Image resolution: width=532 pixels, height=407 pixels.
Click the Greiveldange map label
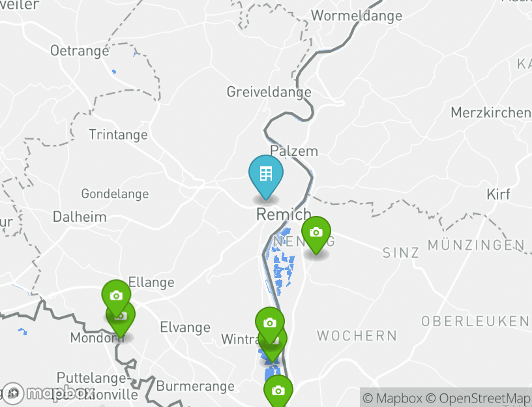click(x=269, y=92)
